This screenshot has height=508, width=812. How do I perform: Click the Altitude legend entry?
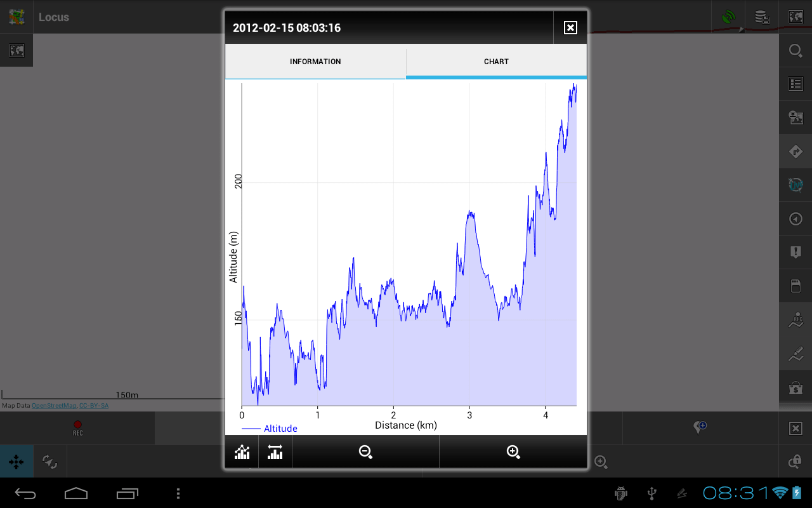tap(270, 429)
